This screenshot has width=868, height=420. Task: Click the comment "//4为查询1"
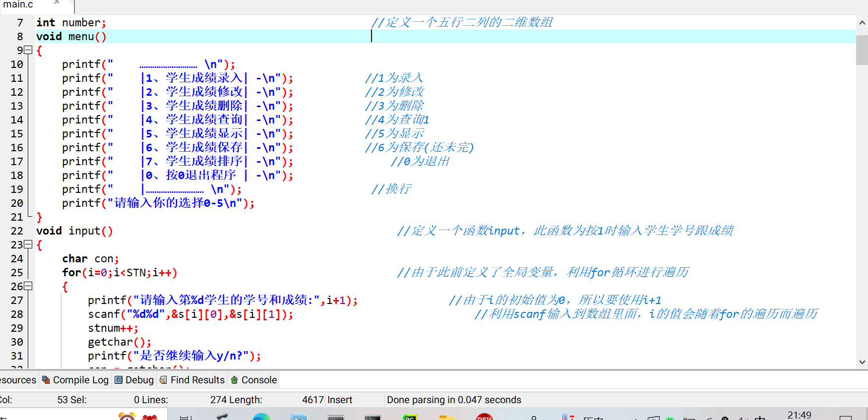coord(397,120)
